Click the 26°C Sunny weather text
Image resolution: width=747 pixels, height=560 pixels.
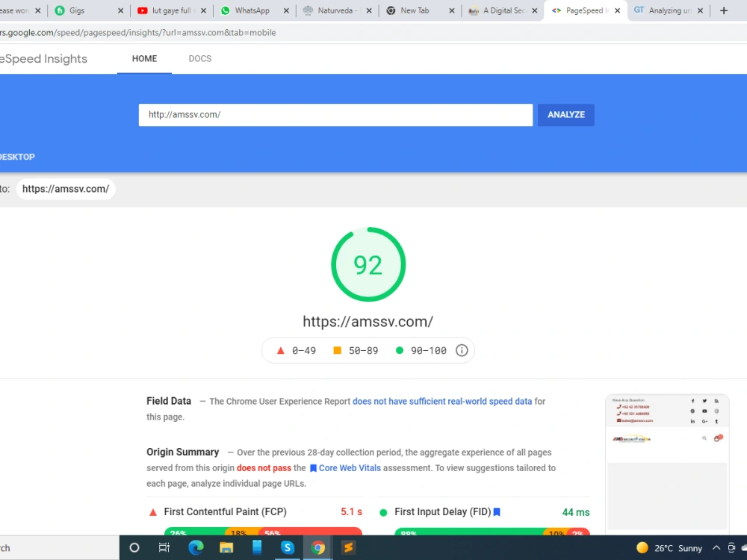coord(678,548)
